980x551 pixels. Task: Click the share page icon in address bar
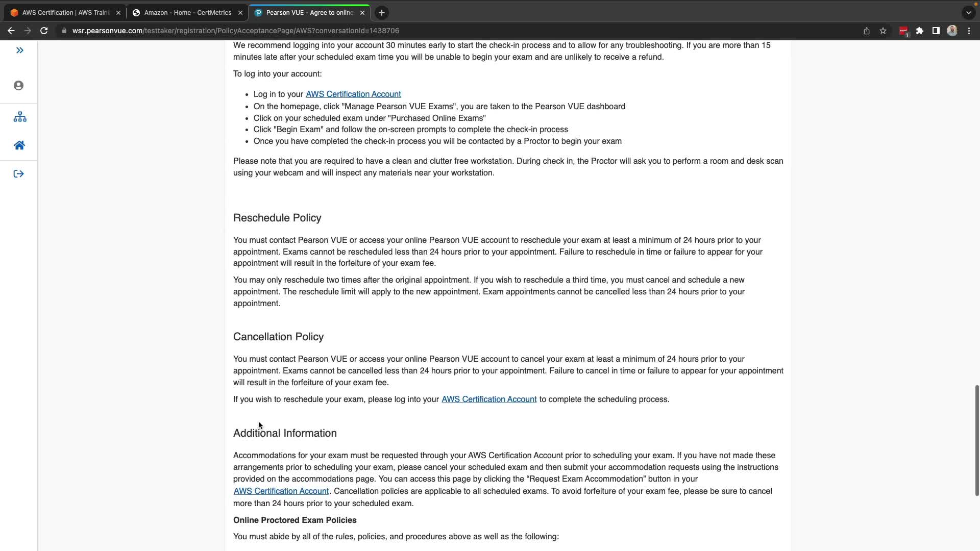coord(867,31)
